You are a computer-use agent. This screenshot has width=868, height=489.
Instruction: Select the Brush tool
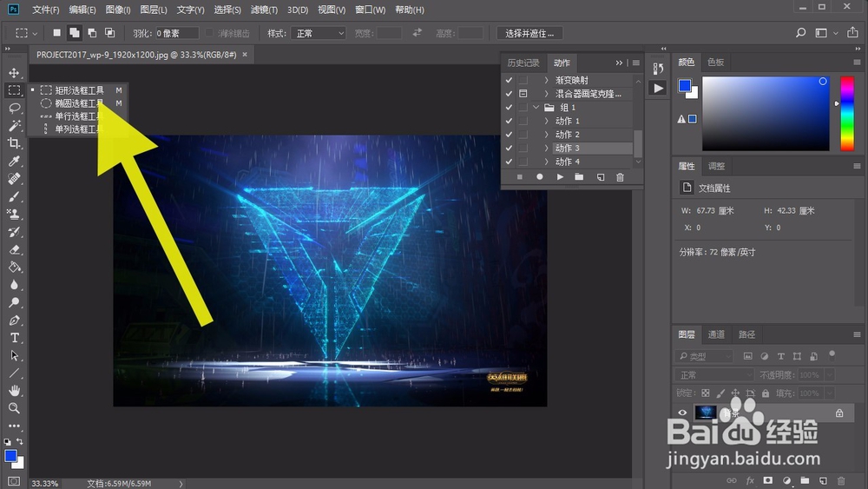[15, 196]
